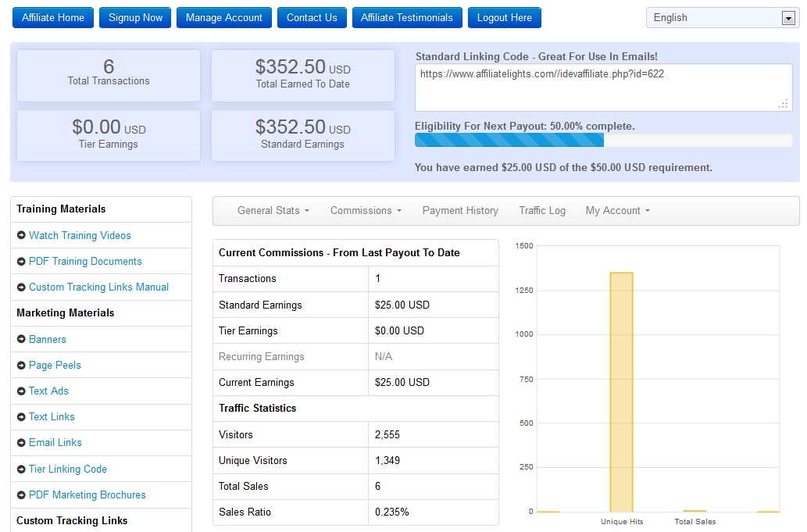Click arrow icon beside PDF Marketing Brochures
The image size is (807, 532).
tap(21, 495)
